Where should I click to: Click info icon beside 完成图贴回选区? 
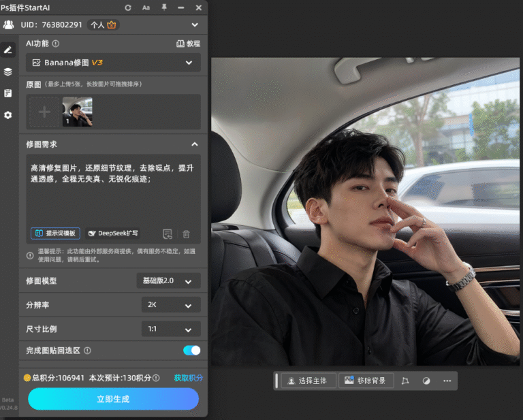click(87, 351)
